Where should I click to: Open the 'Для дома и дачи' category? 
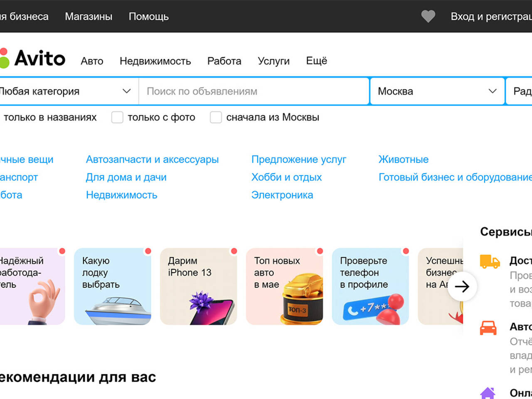126,177
